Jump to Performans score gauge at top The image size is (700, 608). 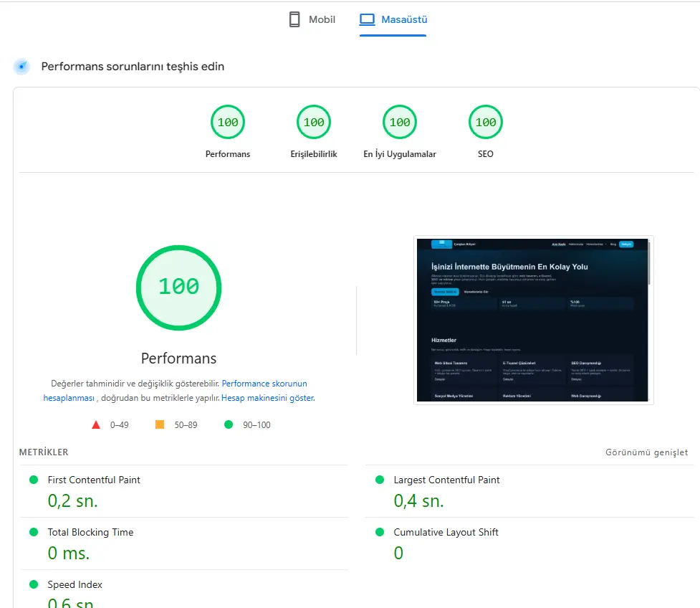(228, 123)
